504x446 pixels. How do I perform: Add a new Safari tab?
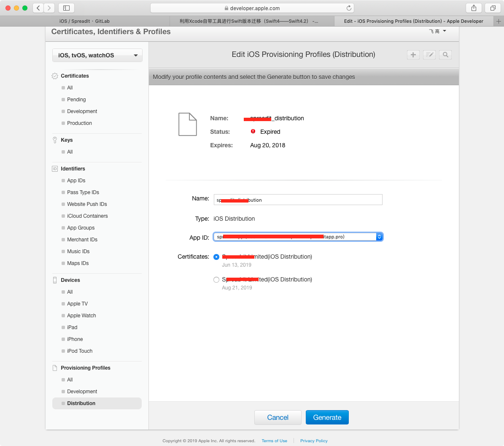pyautogui.click(x=499, y=21)
